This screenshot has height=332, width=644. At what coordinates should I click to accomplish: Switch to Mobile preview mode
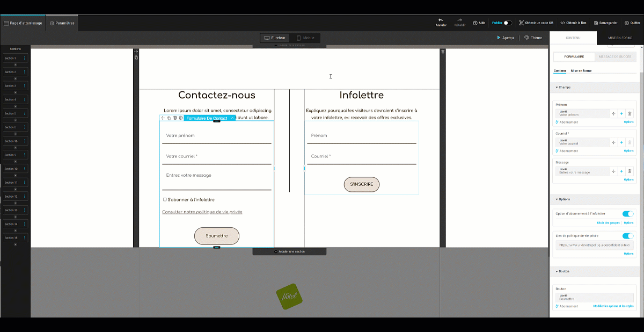[x=305, y=38]
